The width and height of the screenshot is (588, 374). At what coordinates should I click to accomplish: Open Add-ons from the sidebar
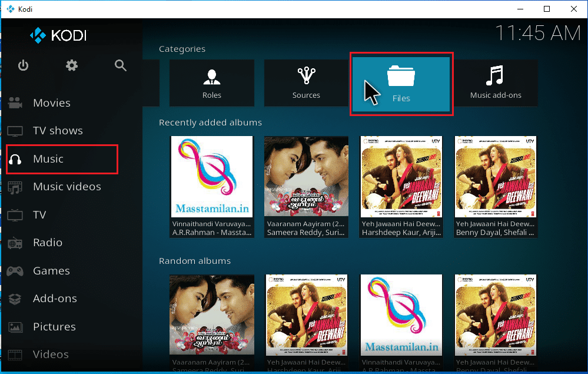click(55, 299)
